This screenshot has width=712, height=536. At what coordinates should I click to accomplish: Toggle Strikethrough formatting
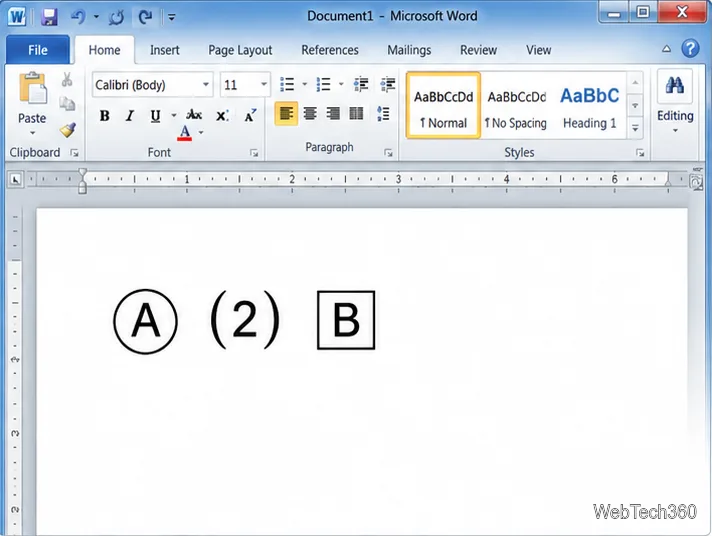(x=194, y=114)
